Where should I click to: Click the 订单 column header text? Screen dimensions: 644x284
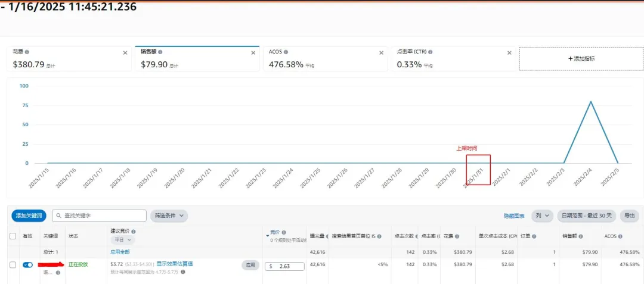525,236
